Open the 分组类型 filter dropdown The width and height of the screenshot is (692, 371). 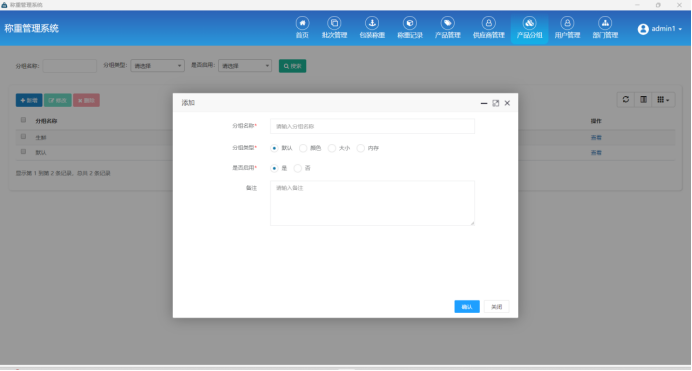click(x=158, y=66)
